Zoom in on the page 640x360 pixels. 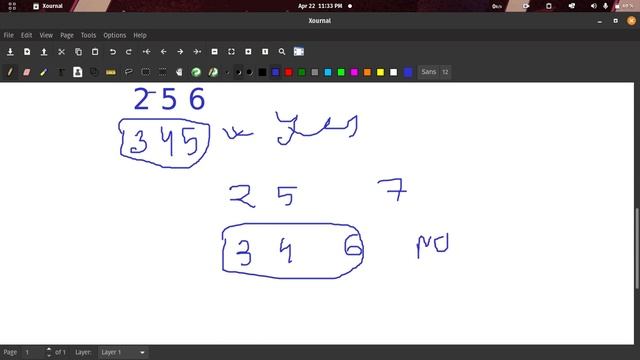[248, 52]
